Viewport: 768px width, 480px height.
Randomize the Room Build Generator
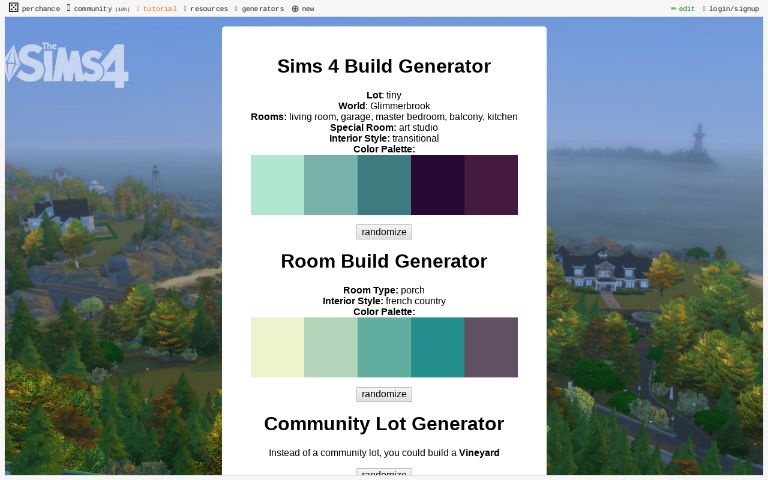[384, 394]
